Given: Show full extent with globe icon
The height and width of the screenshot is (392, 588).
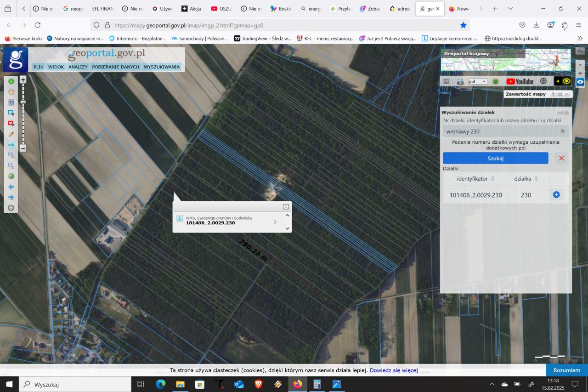Looking at the screenshot, I should click(x=11, y=176).
